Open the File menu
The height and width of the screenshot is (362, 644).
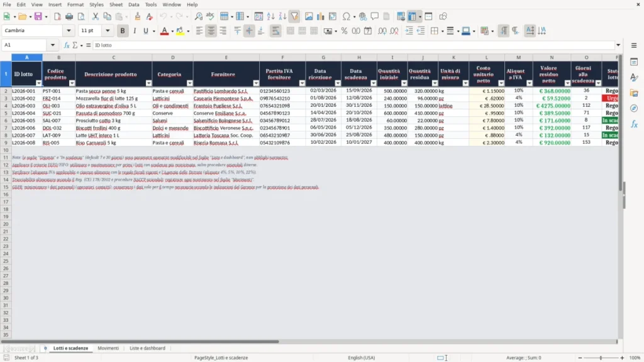pyautogui.click(x=7, y=4)
